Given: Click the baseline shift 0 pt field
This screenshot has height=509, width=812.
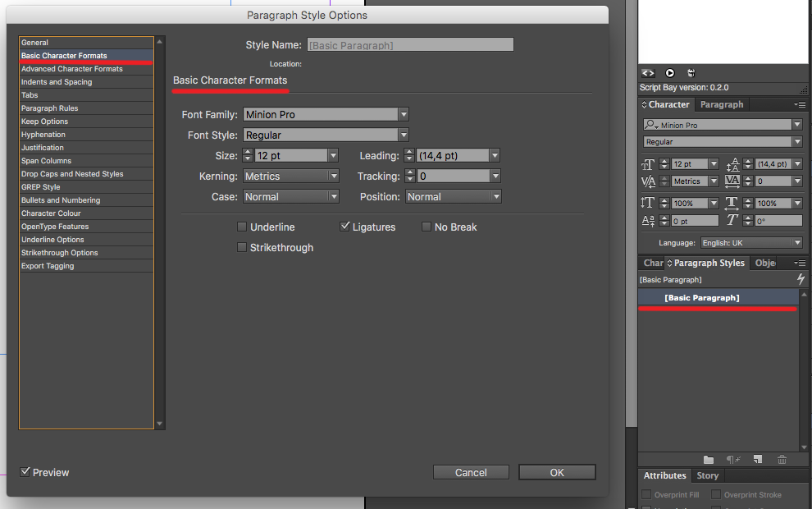Looking at the screenshot, I should tap(695, 222).
